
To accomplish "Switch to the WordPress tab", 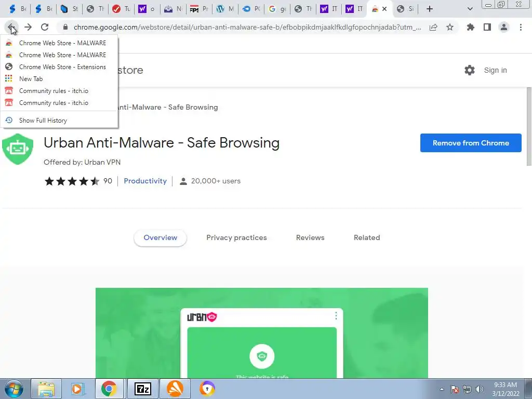I will click(225, 9).
